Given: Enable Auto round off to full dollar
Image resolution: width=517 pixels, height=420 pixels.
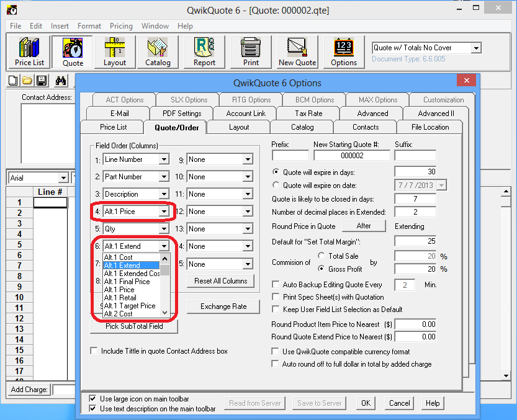Looking at the screenshot, I should pyautogui.click(x=275, y=364).
